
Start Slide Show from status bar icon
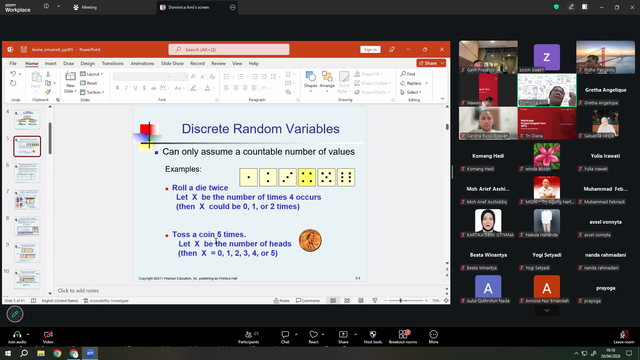click(375, 300)
